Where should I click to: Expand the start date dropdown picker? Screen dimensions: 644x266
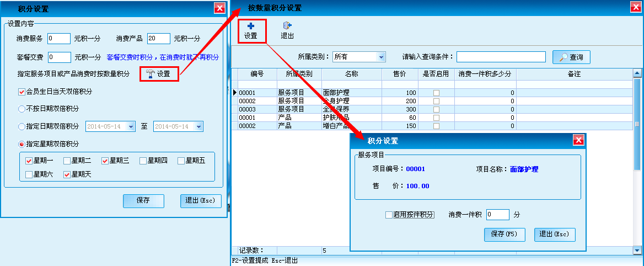tap(131, 126)
